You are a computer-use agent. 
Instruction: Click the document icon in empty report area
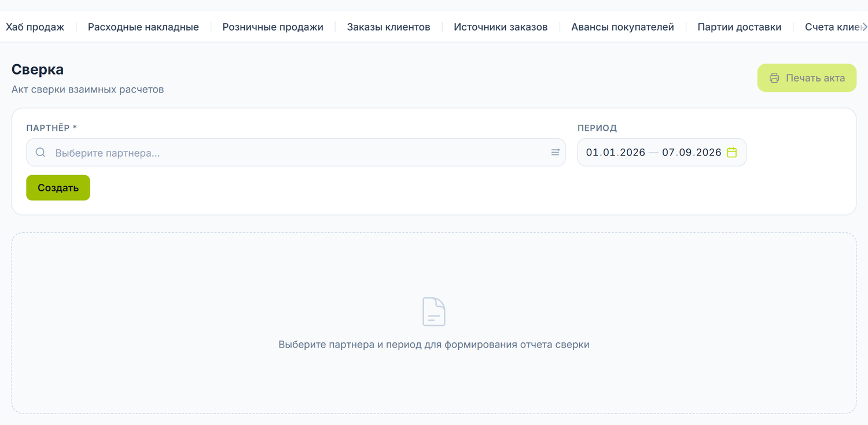(434, 312)
